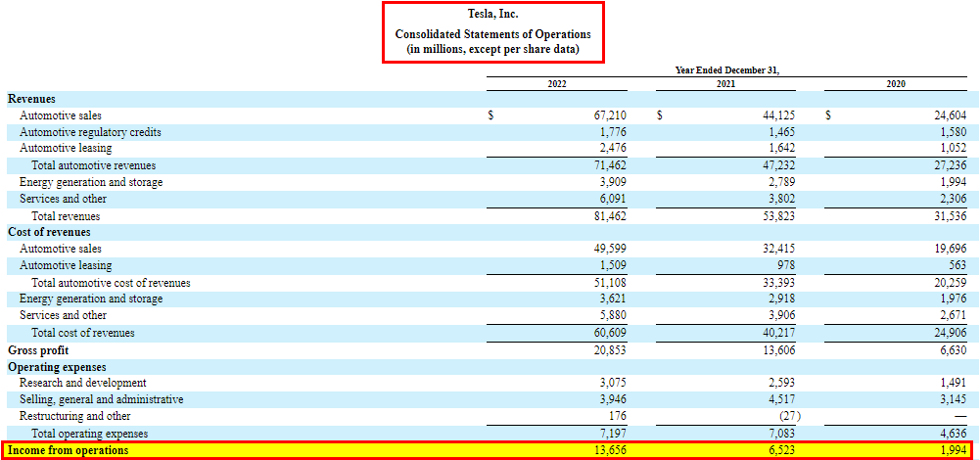The image size is (980, 460).
Task: Select total cost of revenues 60,609
Action: [x=609, y=333]
